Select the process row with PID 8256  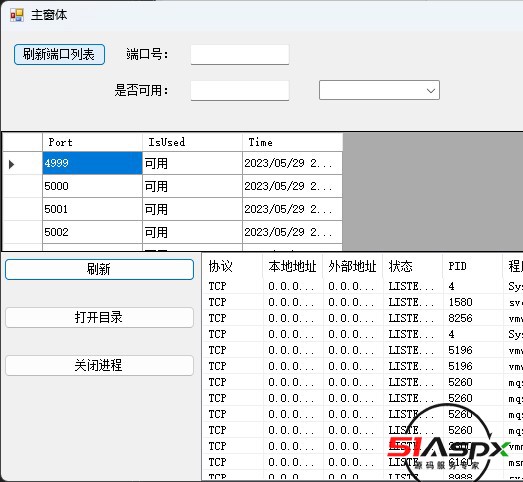pyautogui.click(x=363, y=318)
